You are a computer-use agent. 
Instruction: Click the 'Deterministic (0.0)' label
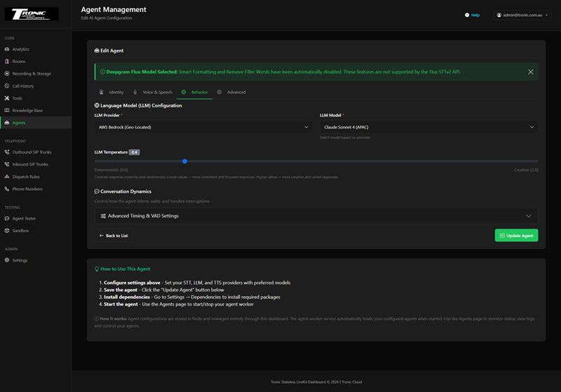click(111, 170)
